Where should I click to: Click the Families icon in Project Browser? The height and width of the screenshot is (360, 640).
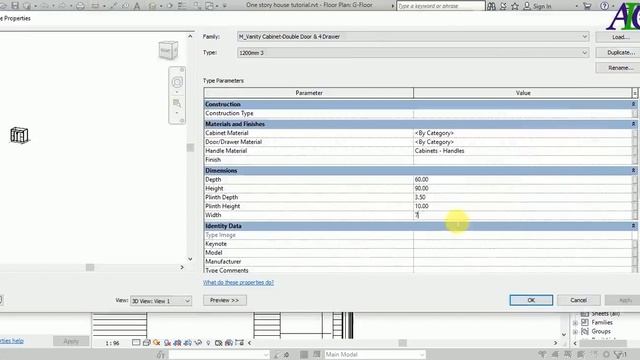tap(585, 322)
